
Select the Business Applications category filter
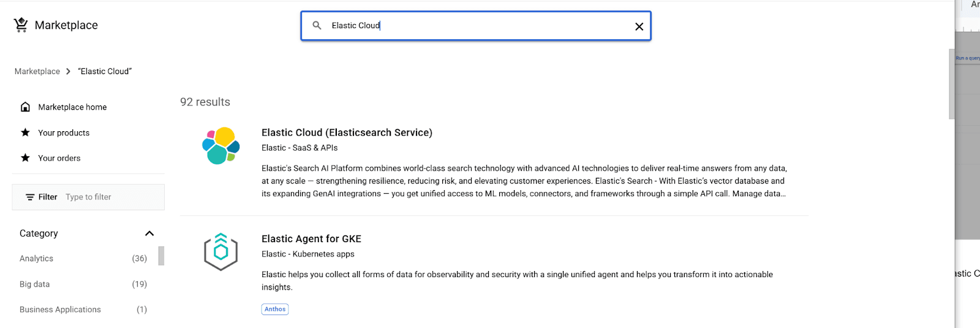click(60, 310)
